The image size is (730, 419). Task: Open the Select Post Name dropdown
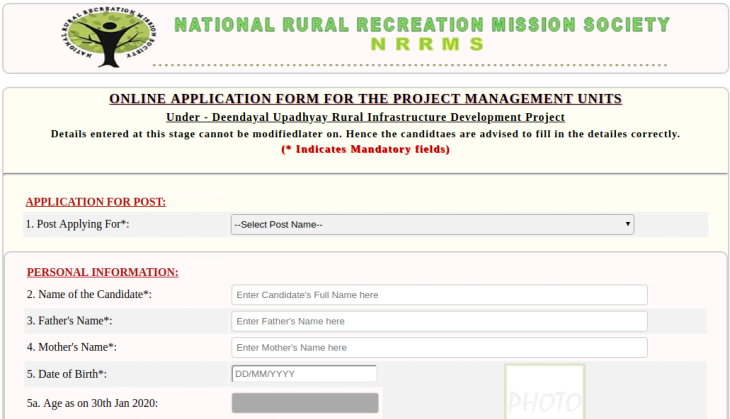(x=433, y=224)
